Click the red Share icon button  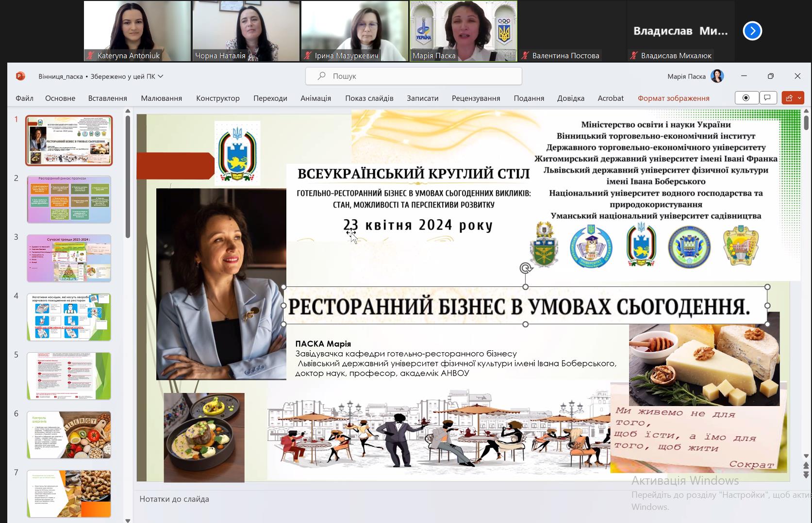coord(789,98)
